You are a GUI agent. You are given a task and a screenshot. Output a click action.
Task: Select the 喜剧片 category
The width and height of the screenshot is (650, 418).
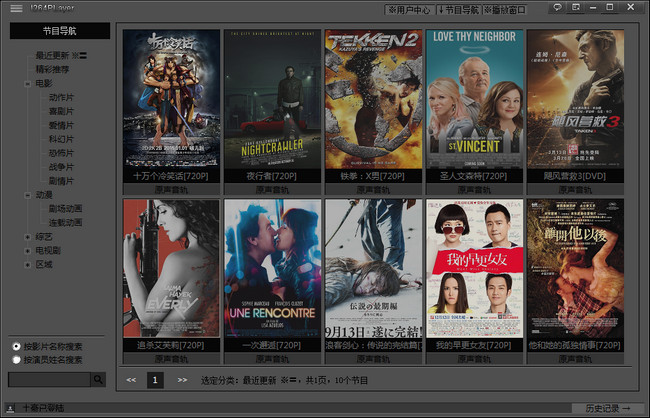61,111
